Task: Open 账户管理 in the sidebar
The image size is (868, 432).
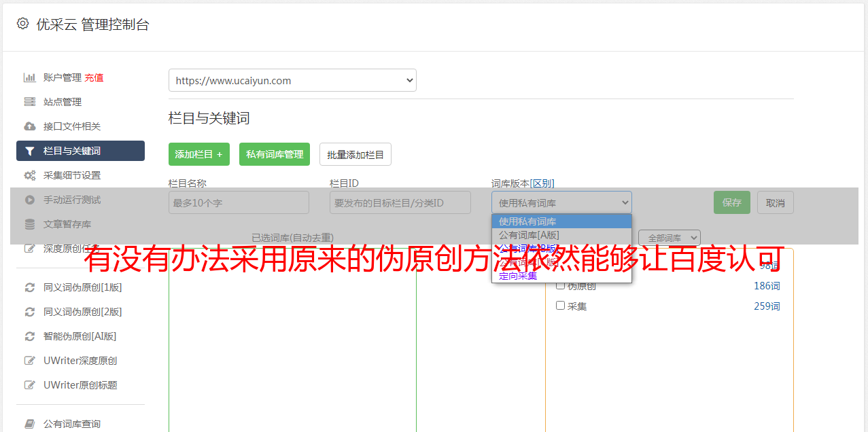Action: point(63,77)
